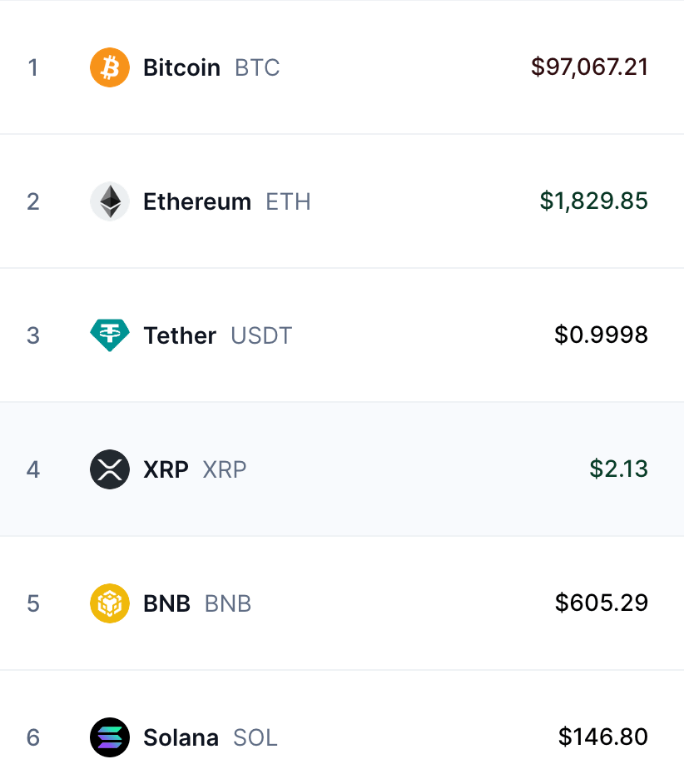Click the SOL ticker symbol

(255, 737)
